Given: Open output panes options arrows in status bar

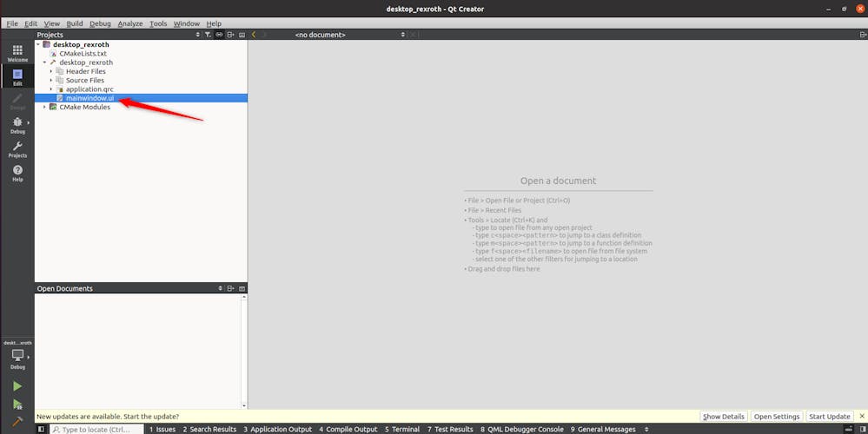Looking at the screenshot, I should [646, 429].
